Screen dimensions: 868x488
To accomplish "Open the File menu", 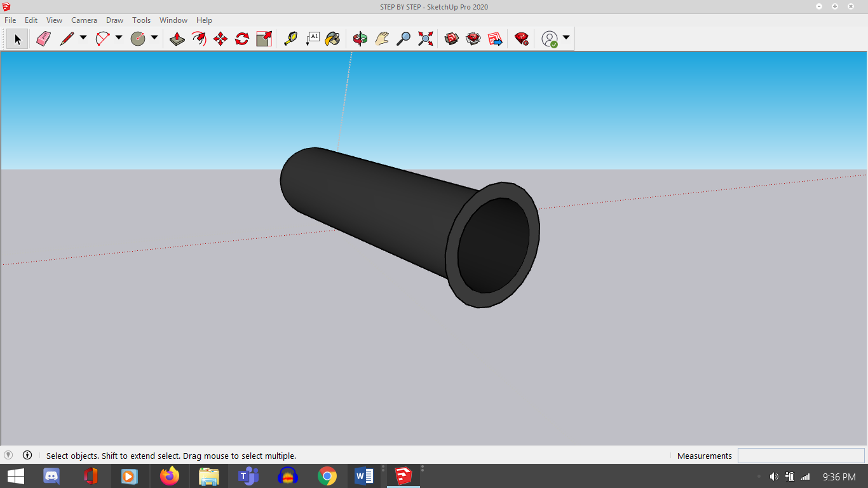I will (x=10, y=20).
